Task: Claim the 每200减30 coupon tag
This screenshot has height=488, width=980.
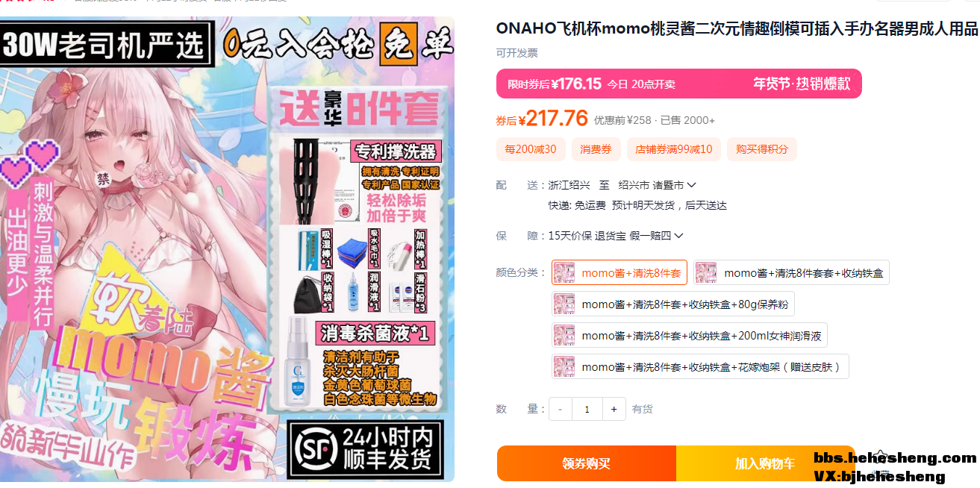Action: coord(531,149)
